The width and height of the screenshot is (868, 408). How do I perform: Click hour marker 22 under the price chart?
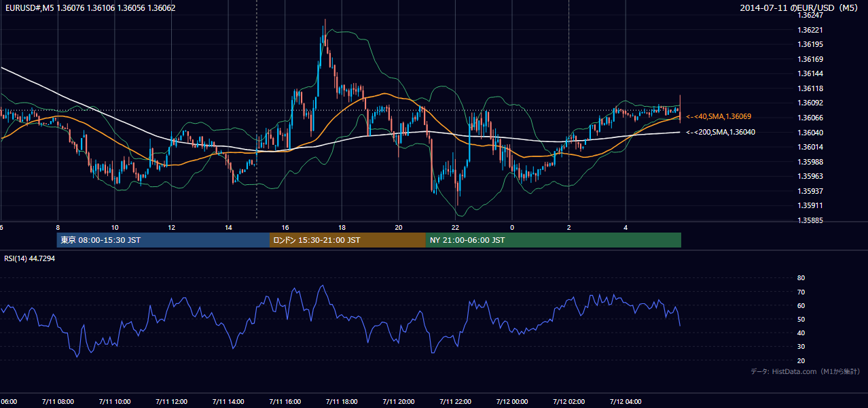(455, 227)
